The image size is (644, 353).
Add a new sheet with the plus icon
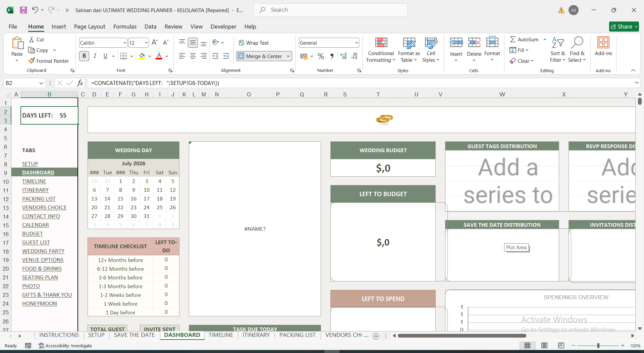[376, 336]
